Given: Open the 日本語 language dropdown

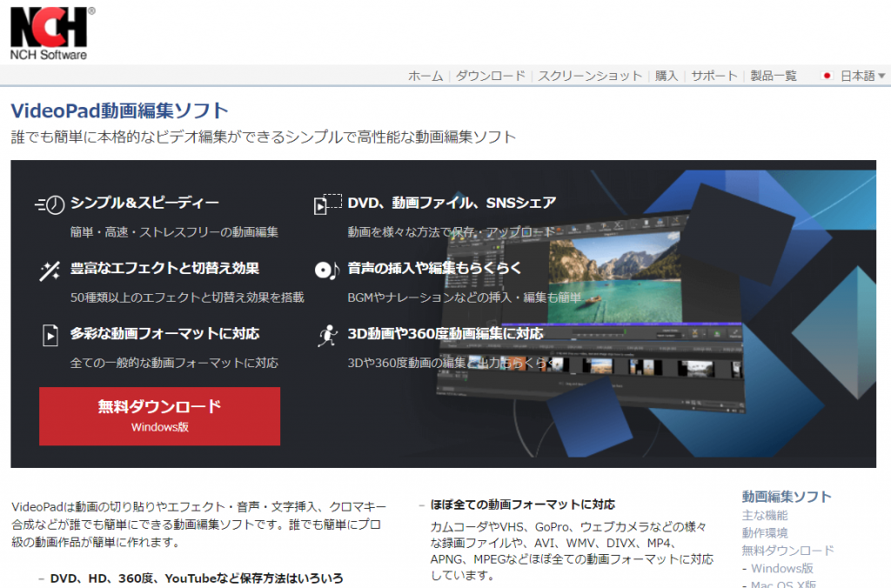Looking at the screenshot, I should pos(862,76).
